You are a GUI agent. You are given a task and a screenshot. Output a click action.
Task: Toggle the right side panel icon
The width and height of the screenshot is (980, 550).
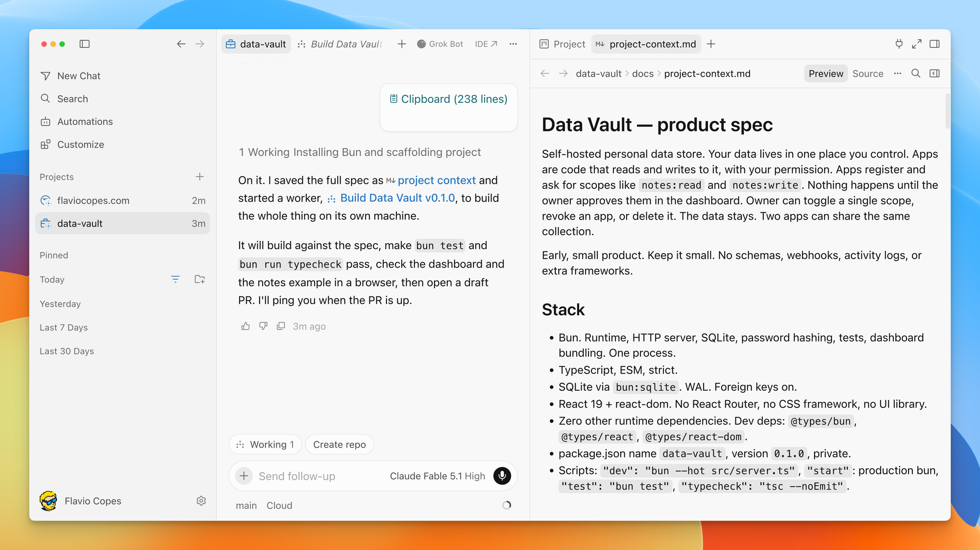[x=934, y=44]
